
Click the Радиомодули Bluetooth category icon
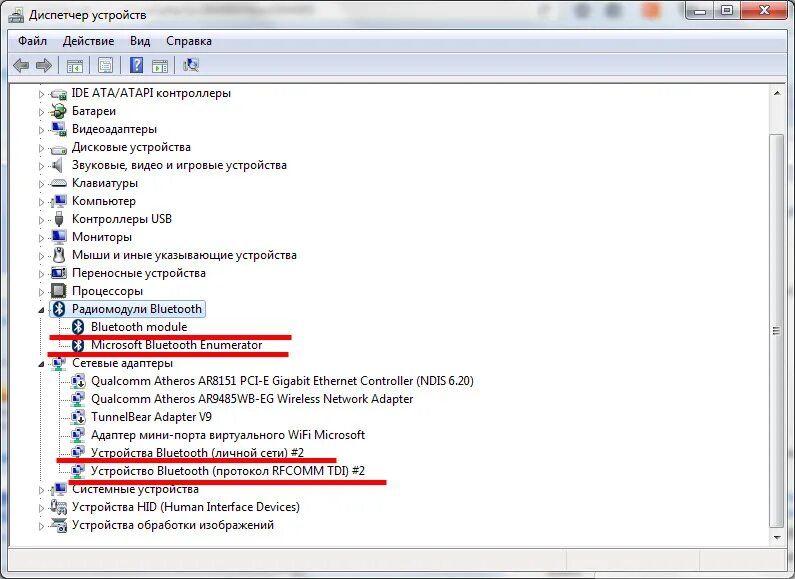click(x=59, y=309)
